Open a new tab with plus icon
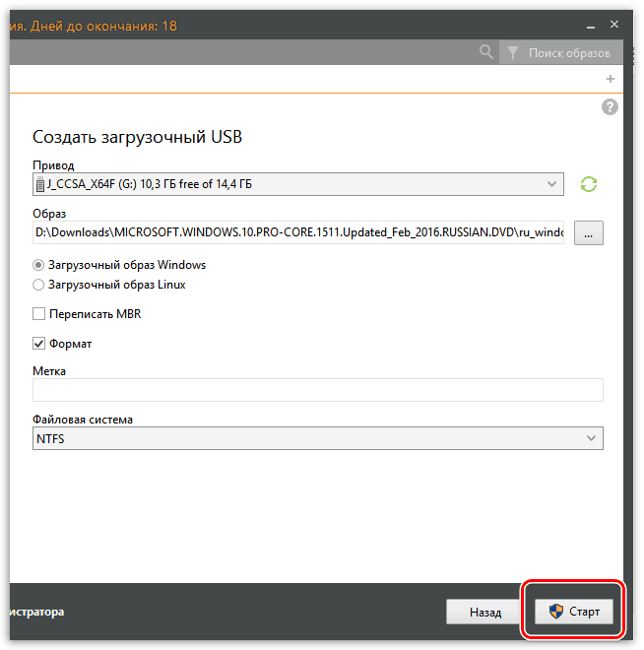 pyautogui.click(x=611, y=79)
